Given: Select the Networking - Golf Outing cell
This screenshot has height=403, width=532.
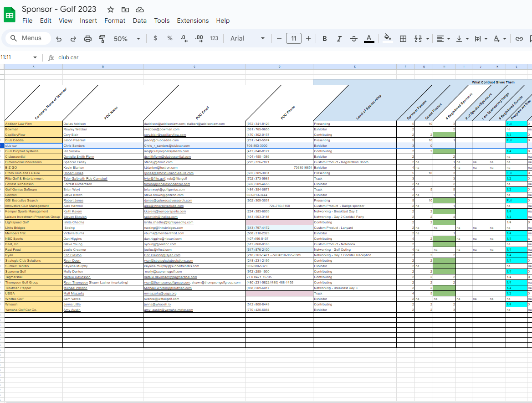Looking at the screenshot, I should point(354,249).
